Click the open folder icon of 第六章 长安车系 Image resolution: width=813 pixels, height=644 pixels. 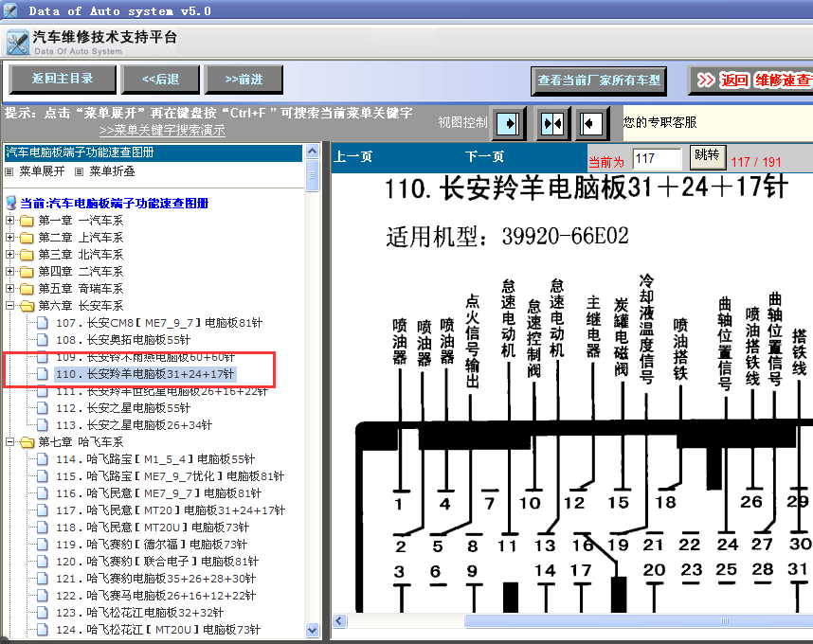pyautogui.click(x=27, y=306)
